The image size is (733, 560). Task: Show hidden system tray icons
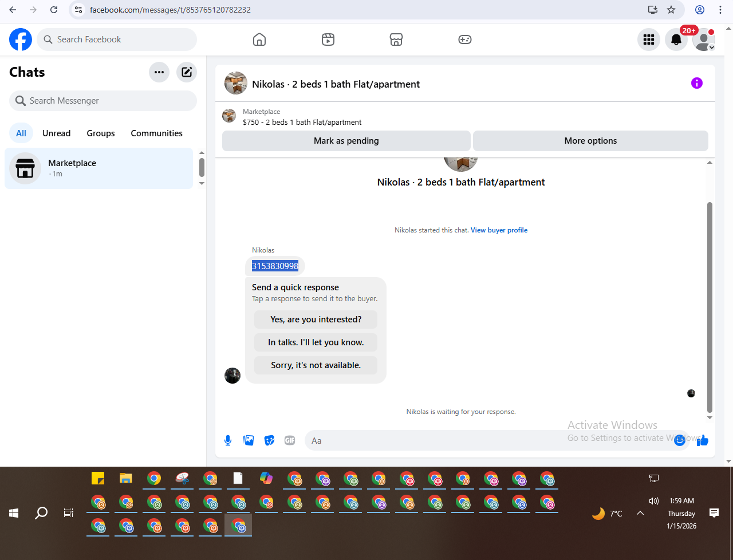640,513
